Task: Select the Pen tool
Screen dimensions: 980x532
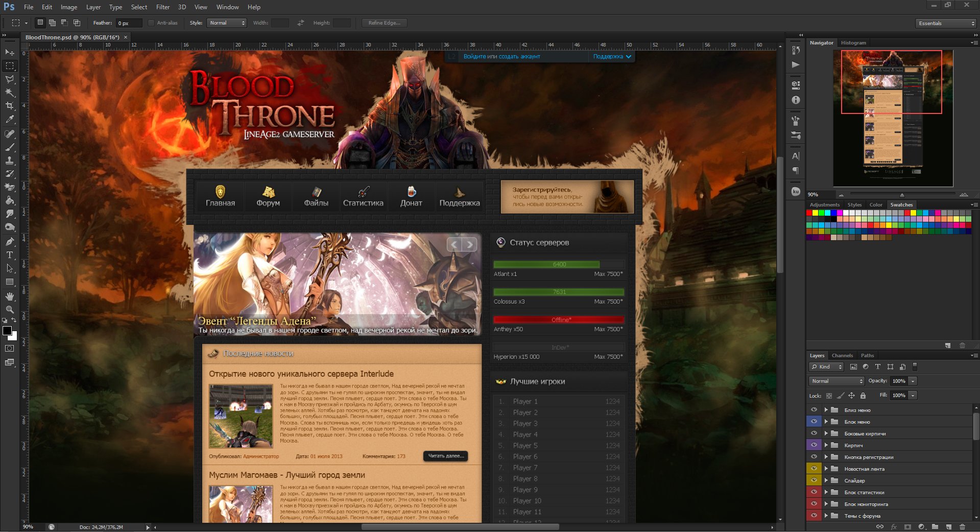Action: [10, 241]
